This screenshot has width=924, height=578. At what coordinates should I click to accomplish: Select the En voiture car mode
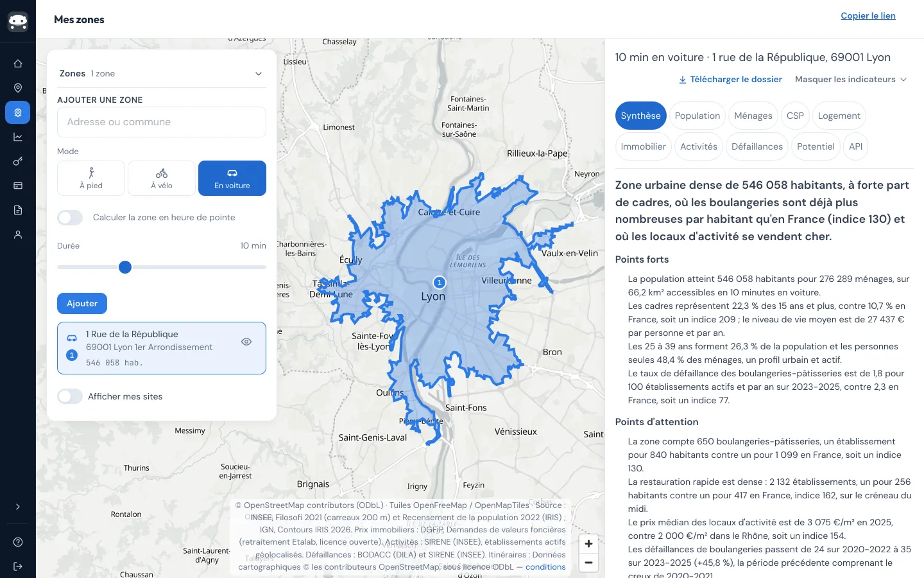click(232, 178)
